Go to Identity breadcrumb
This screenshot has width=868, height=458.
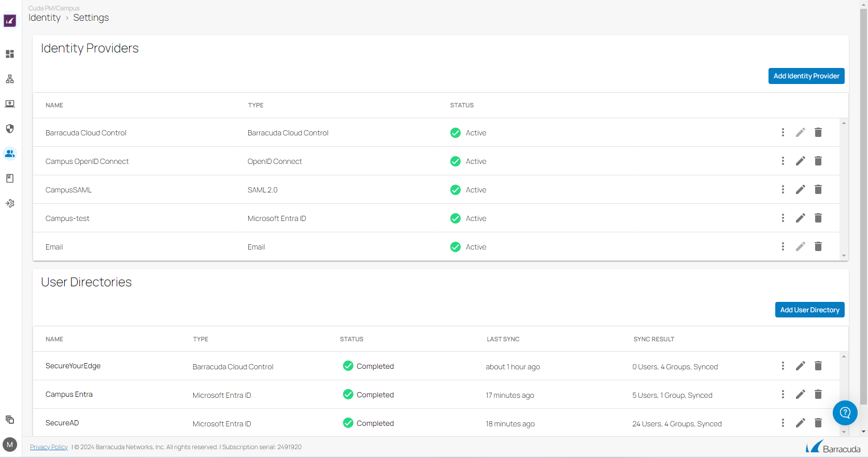tap(45, 18)
